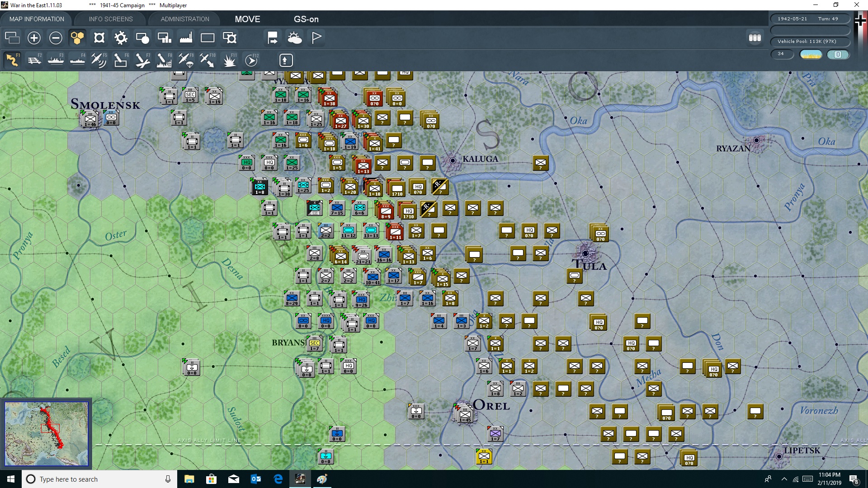Select Amphibious Transport mode (F4)
This screenshot has width=868, height=488.
click(x=77, y=60)
